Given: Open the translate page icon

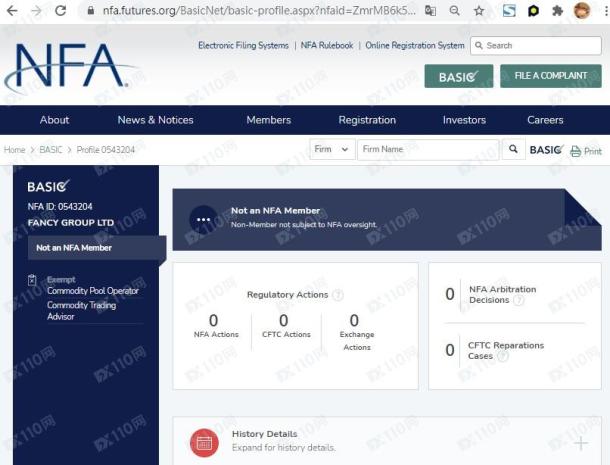Looking at the screenshot, I should point(430,11).
